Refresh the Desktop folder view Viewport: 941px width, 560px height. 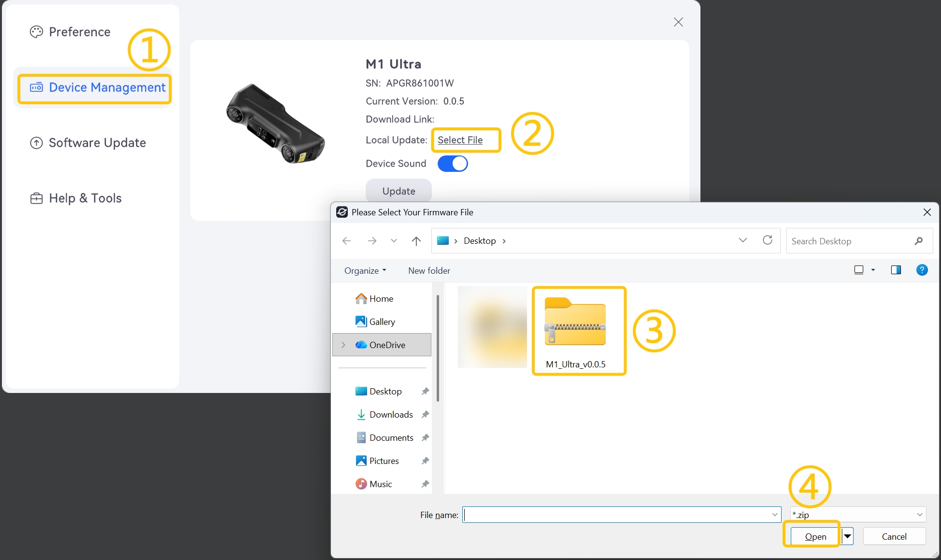point(768,240)
